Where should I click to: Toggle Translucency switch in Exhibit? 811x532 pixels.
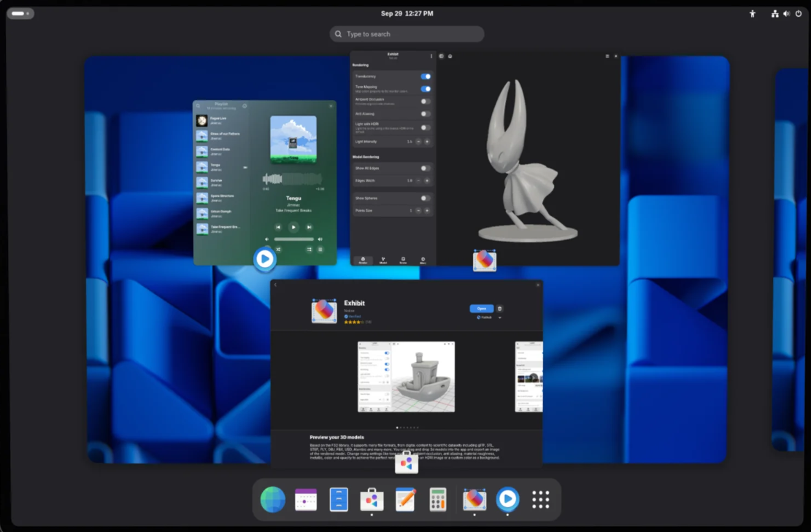click(426, 77)
